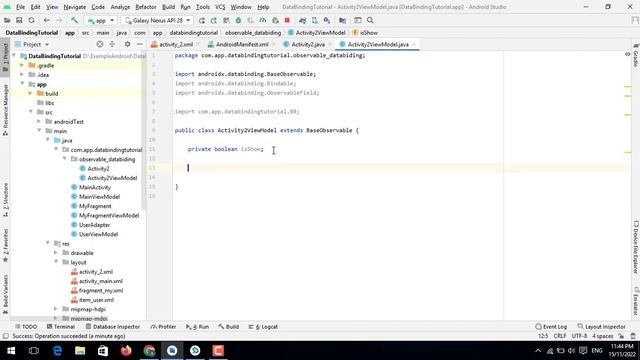Open the Terminal tool window
The height and width of the screenshot is (360, 640).
(61, 327)
